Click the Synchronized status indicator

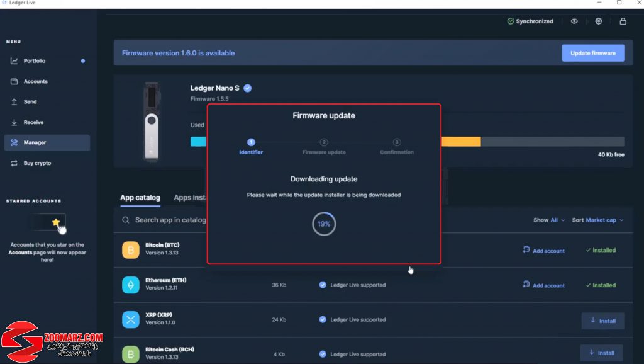[530, 21]
